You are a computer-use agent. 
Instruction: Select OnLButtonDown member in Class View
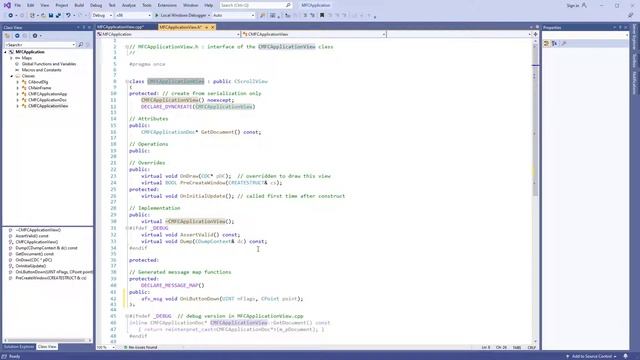point(54,272)
